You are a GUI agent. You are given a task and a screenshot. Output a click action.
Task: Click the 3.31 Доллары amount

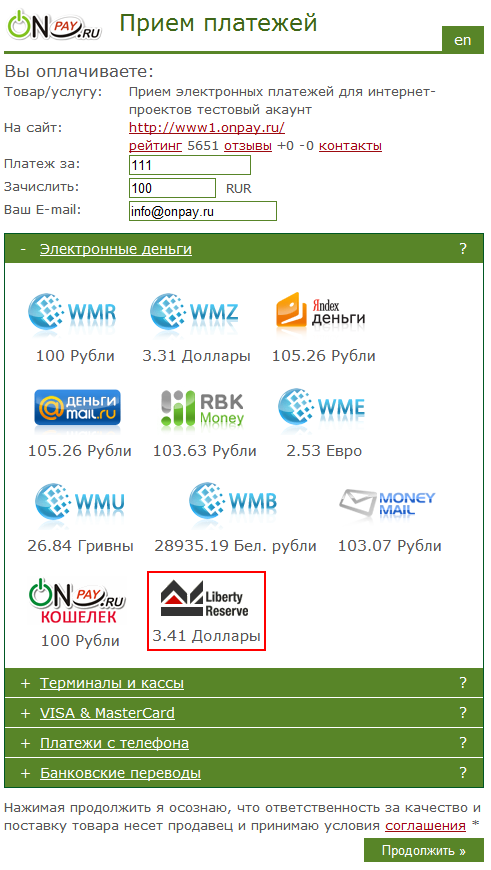pos(196,356)
